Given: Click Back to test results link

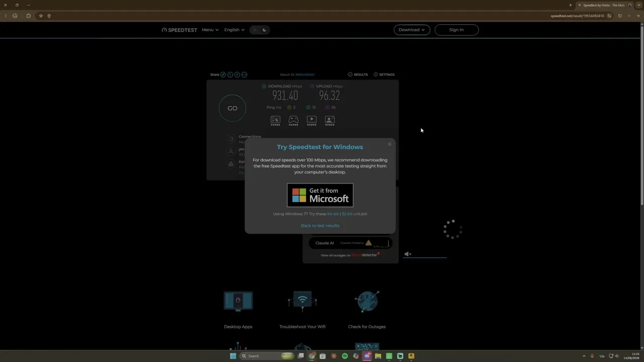Looking at the screenshot, I should coord(320,225).
